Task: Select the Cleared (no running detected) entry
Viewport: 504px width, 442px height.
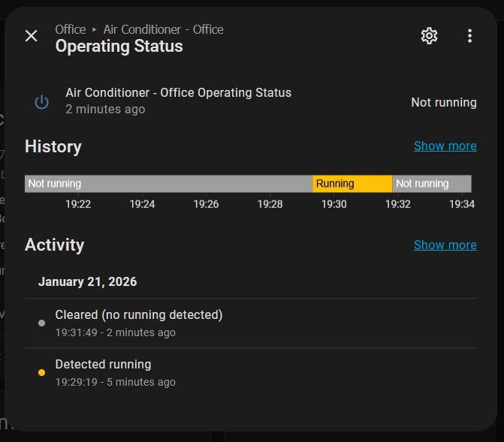Action: click(139, 315)
